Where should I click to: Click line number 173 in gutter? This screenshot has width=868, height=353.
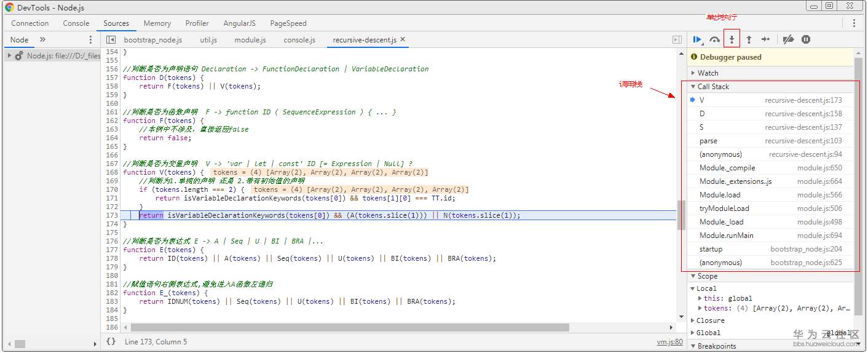(112, 215)
